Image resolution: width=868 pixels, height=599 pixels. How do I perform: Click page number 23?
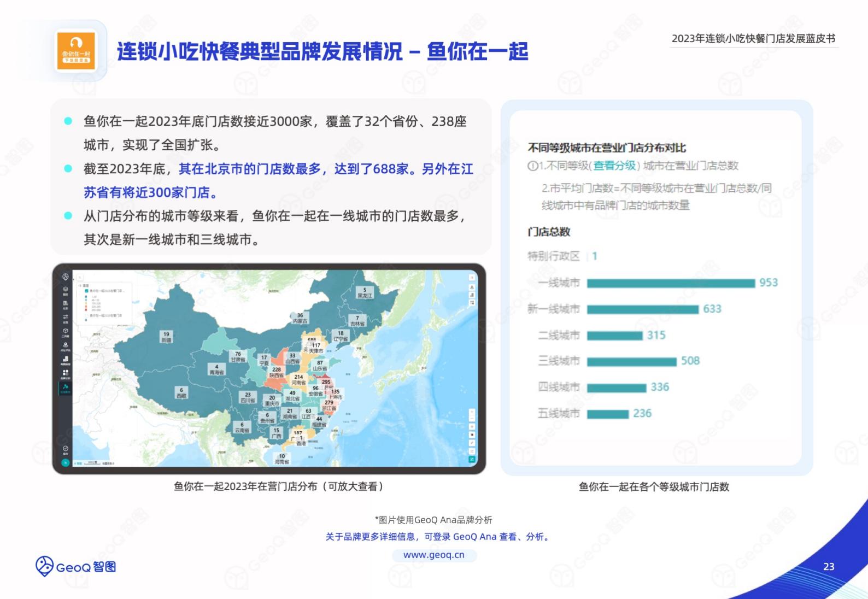pyautogui.click(x=829, y=567)
